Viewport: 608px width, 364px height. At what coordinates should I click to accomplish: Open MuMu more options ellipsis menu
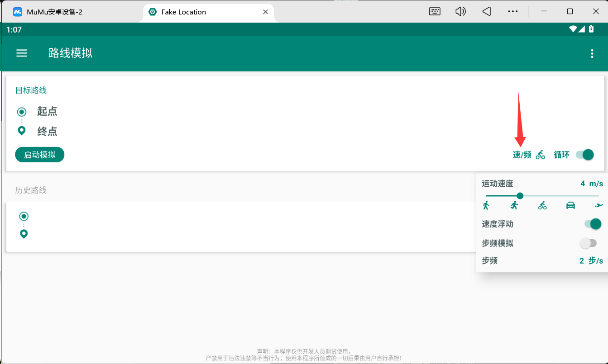pos(512,12)
